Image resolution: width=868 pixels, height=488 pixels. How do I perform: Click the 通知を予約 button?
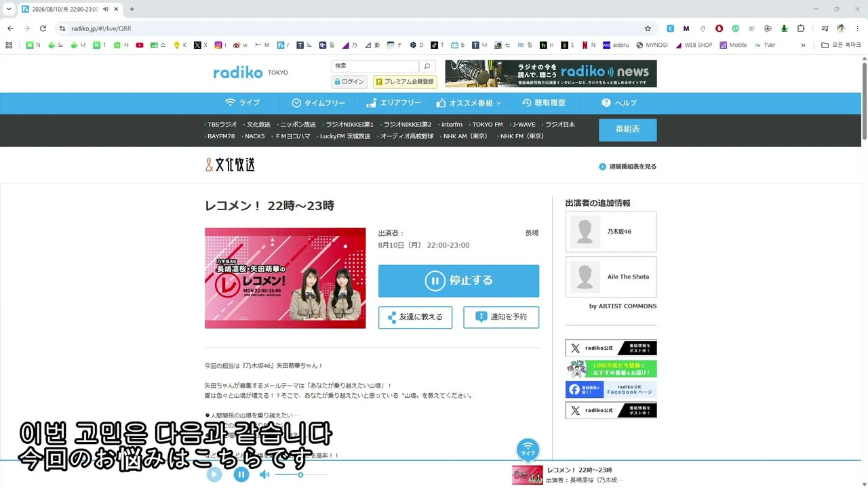click(x=501, y=317)
